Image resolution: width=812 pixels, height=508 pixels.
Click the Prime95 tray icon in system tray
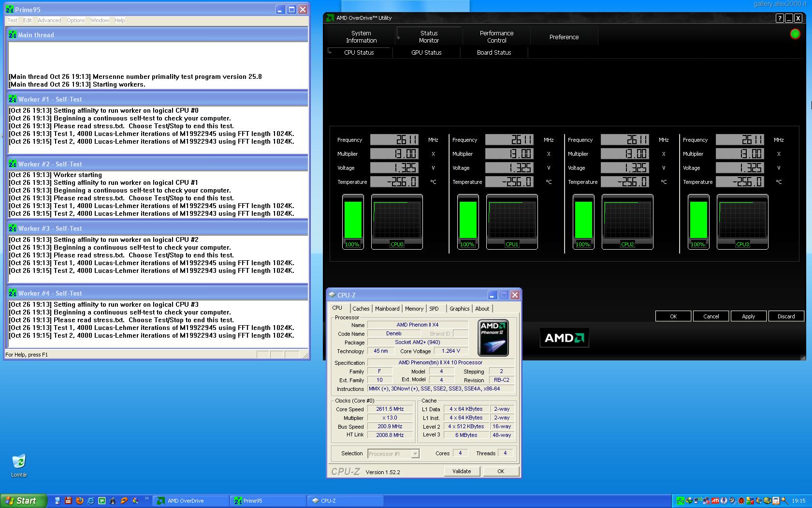pos(681,501)
